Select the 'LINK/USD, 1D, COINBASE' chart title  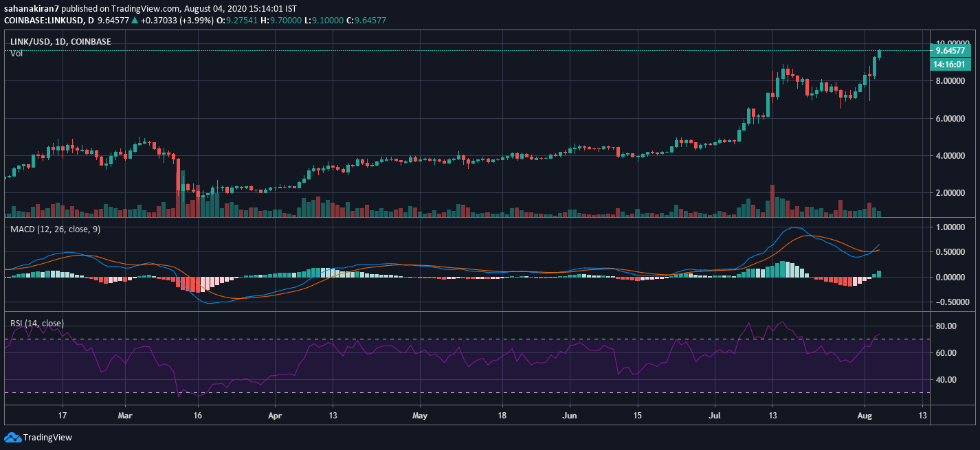[60, 42]
